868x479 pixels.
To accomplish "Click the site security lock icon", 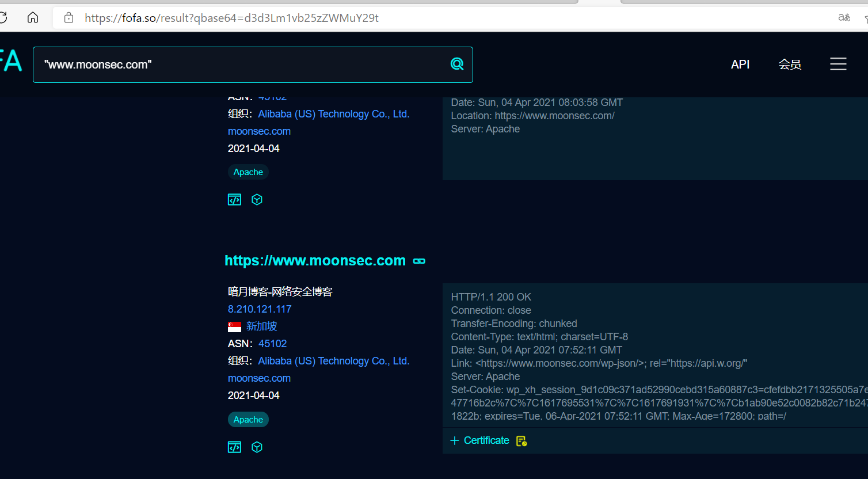I will (69, 18).
